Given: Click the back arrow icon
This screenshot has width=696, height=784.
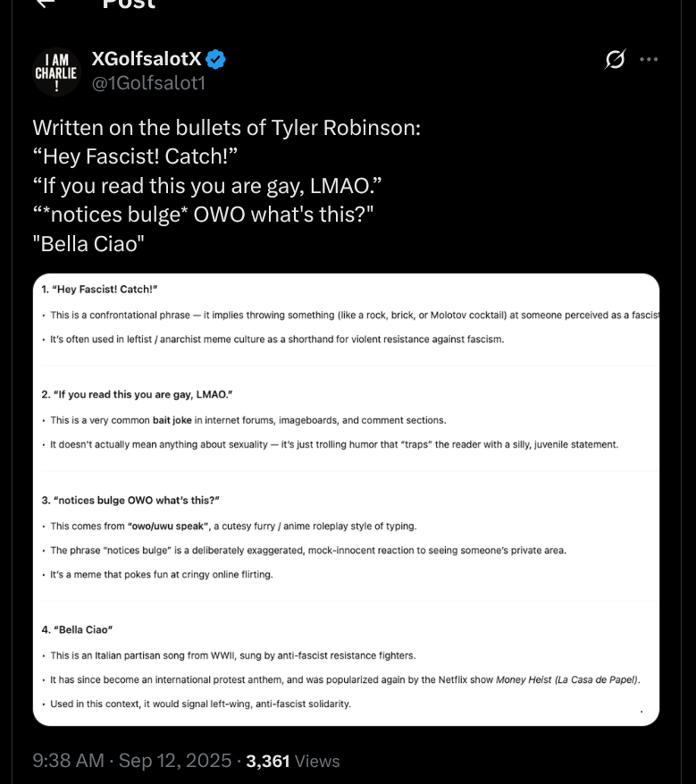Looking at the screenshot, I should (x=46, y=3).
